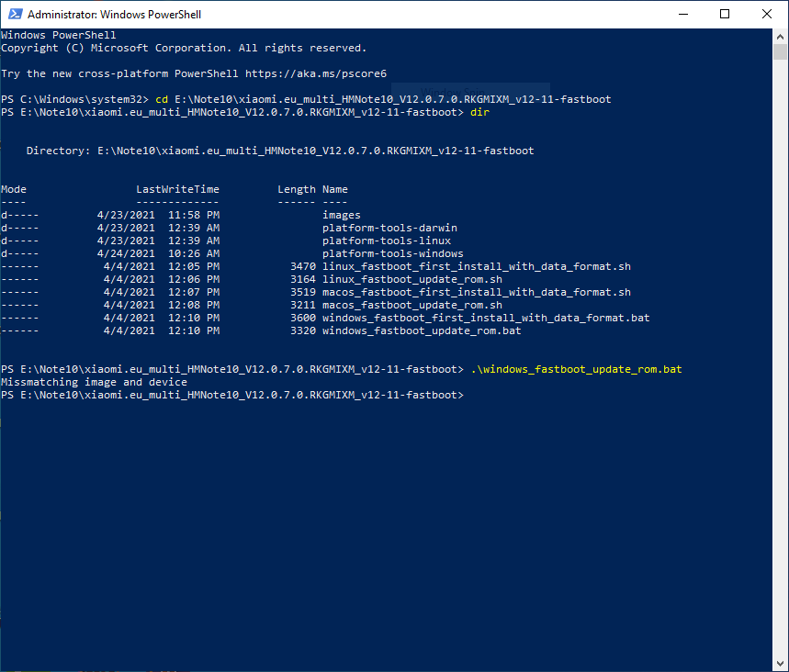The width and height of the screenshot is (789, 672).
Task: Click linux_fastboot_first_install_with_data_format.sh file name
Action: (476, 266)
